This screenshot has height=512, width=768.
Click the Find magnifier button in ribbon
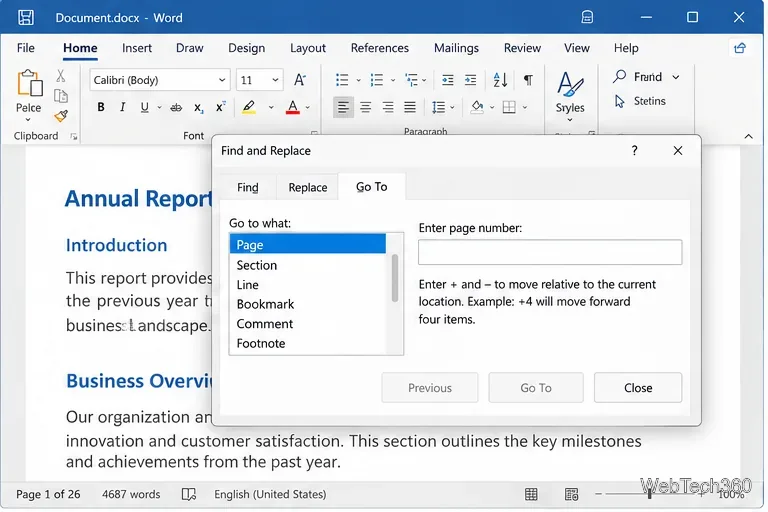point(638,76)
